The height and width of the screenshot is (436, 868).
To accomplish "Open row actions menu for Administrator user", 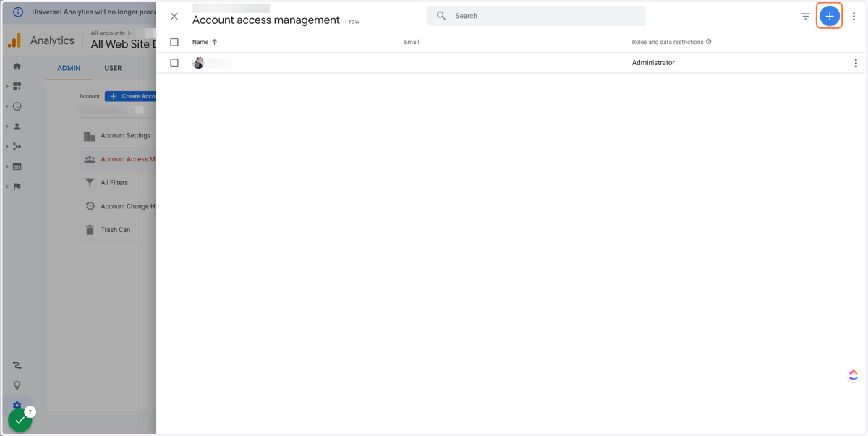I will [856, 63].
